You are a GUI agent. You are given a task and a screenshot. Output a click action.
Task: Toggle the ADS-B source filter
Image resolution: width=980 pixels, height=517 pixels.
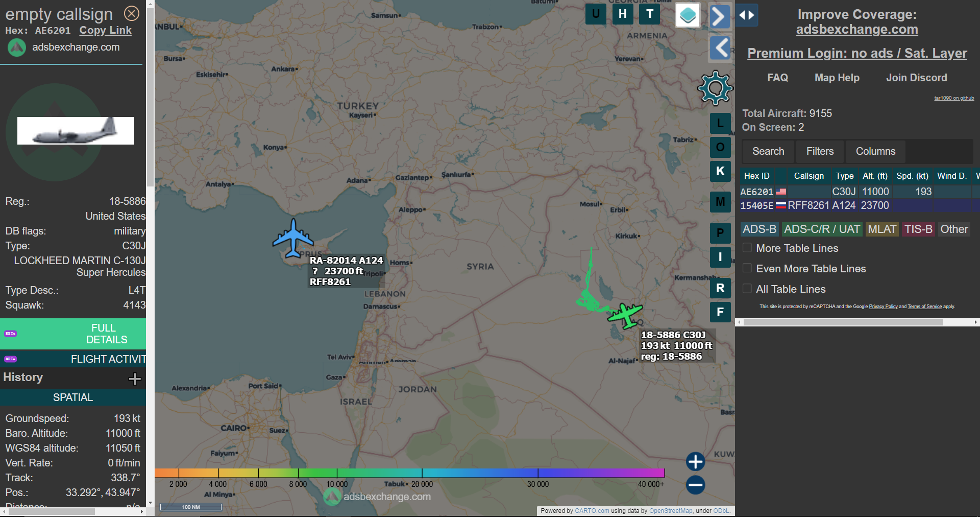tap(759, 229)
